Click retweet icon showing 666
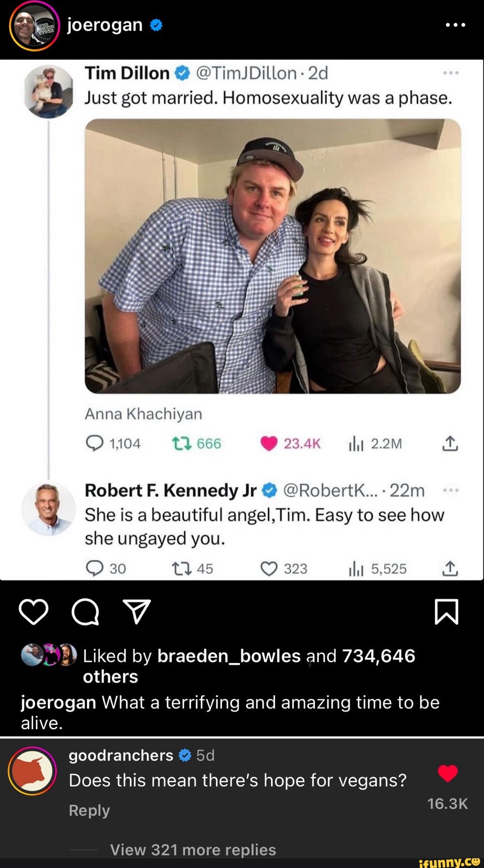The image size is (484, 868). coord(181,443)
